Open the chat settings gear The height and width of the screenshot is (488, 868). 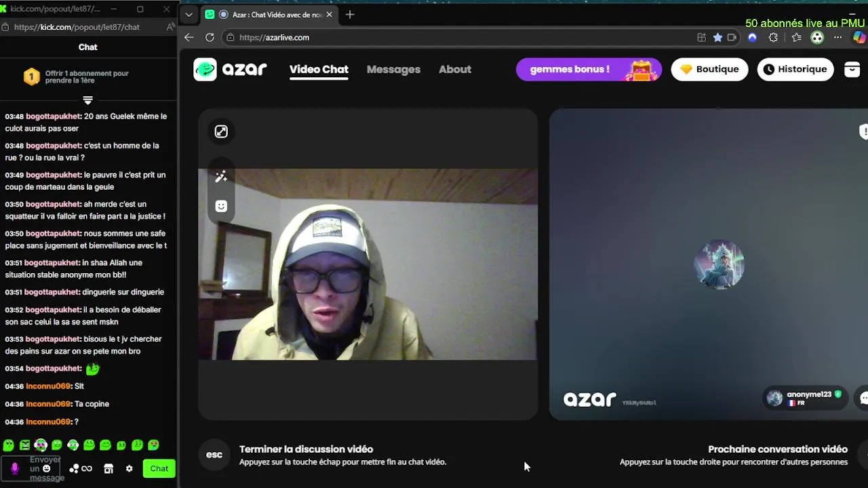tap(129, 468)
